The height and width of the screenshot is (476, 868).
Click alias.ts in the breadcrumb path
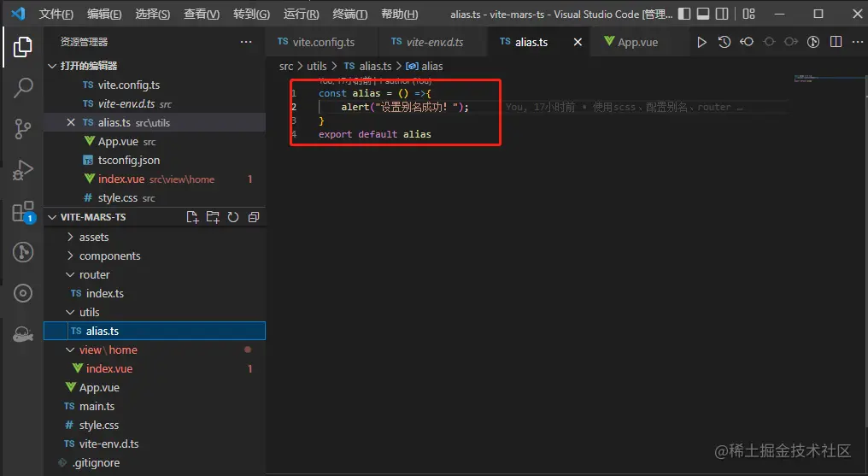tap(367, 67)
